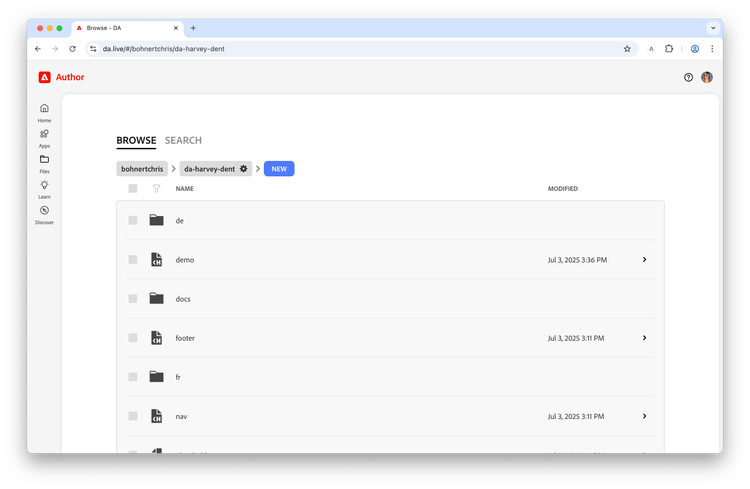Check the box for footer
The width and height of the screenshot is (750, 489).
(x=133, y=338)
